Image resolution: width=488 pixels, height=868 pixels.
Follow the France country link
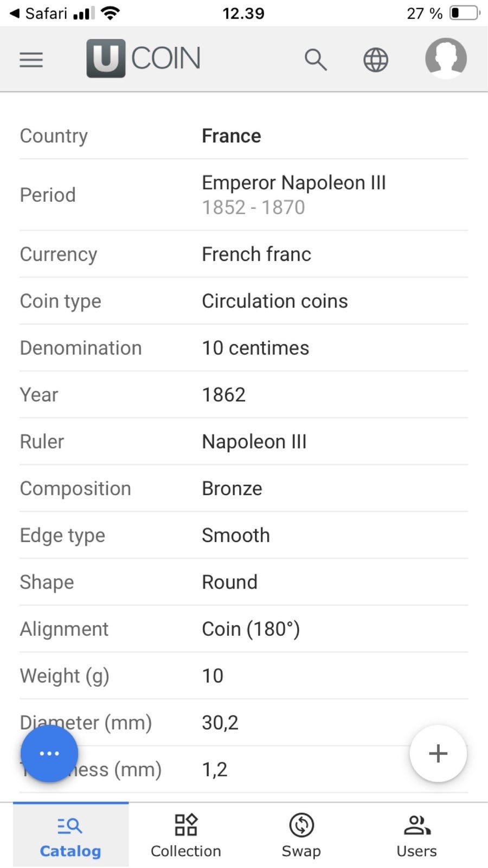tap(232, 136)
